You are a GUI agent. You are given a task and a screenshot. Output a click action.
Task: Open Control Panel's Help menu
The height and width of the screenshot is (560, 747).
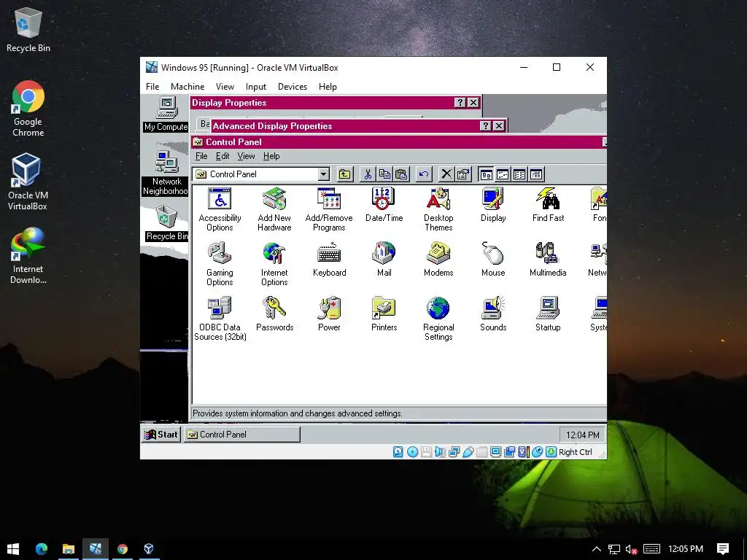click(x=271, y=156)
